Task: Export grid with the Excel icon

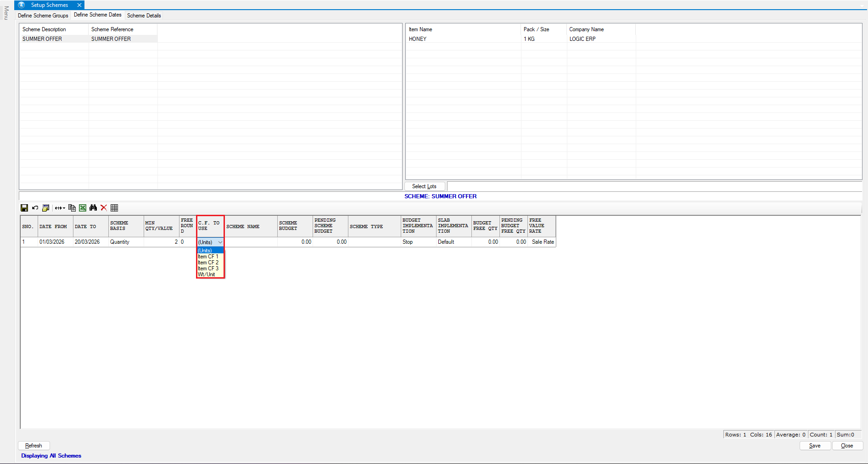Action: tap(83, 208)
